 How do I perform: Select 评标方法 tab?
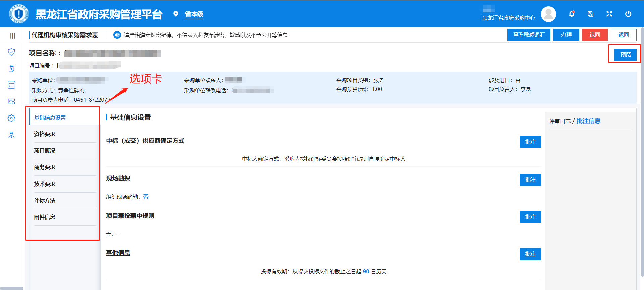pyautogui.click(x=64, y=200)
